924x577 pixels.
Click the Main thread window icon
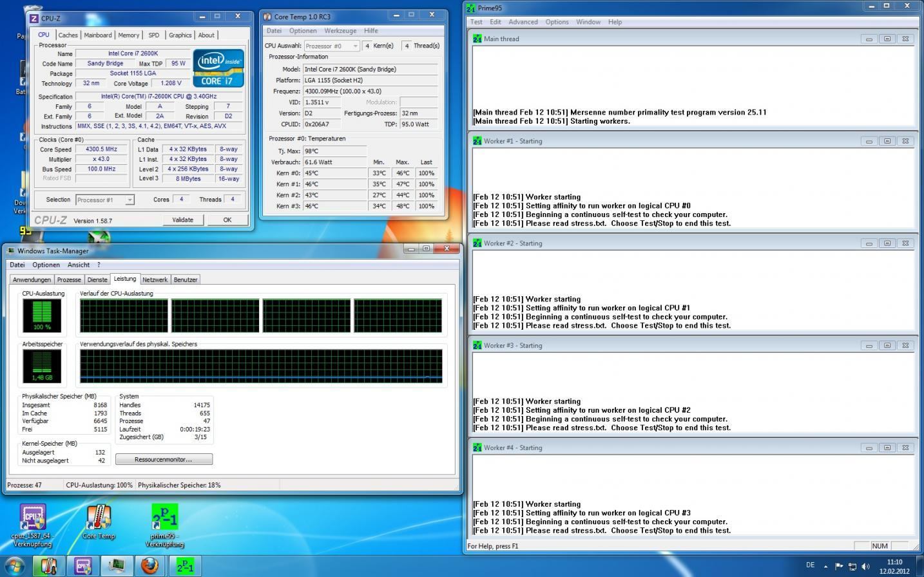coord(477,39)
